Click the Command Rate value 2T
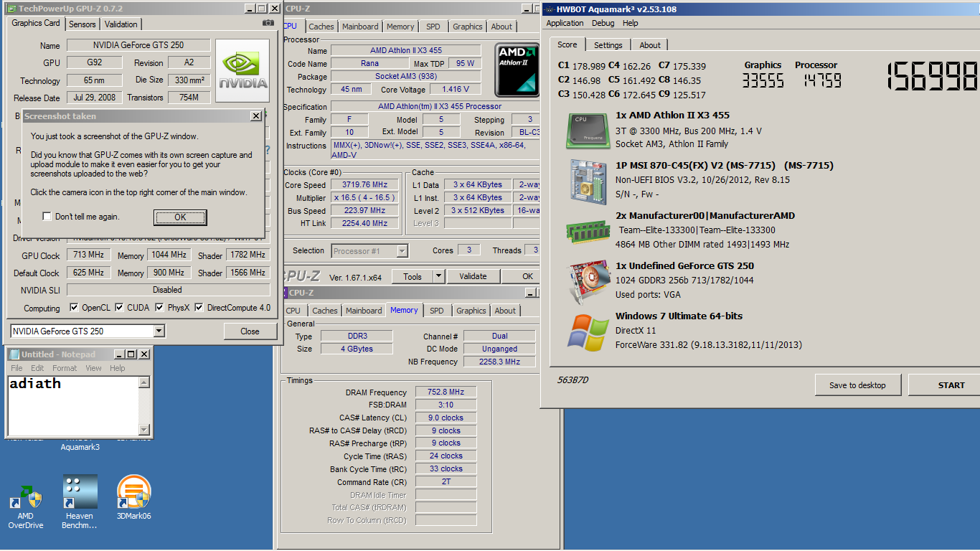The width and height of the screenshot is (980, 551). click(x=446, y=482)
